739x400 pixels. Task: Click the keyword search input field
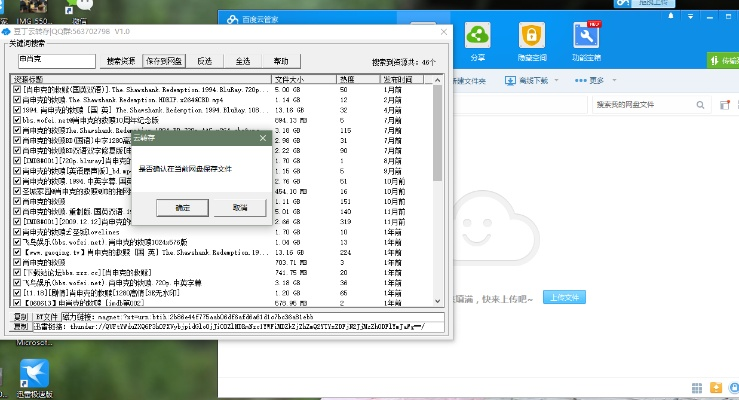tap(52, 61)
